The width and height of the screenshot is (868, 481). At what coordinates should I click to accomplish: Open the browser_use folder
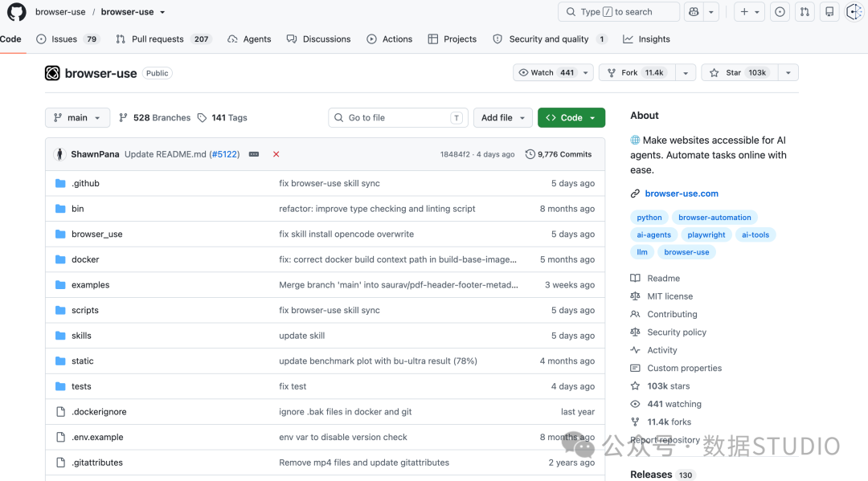click(x=97, y=234)
